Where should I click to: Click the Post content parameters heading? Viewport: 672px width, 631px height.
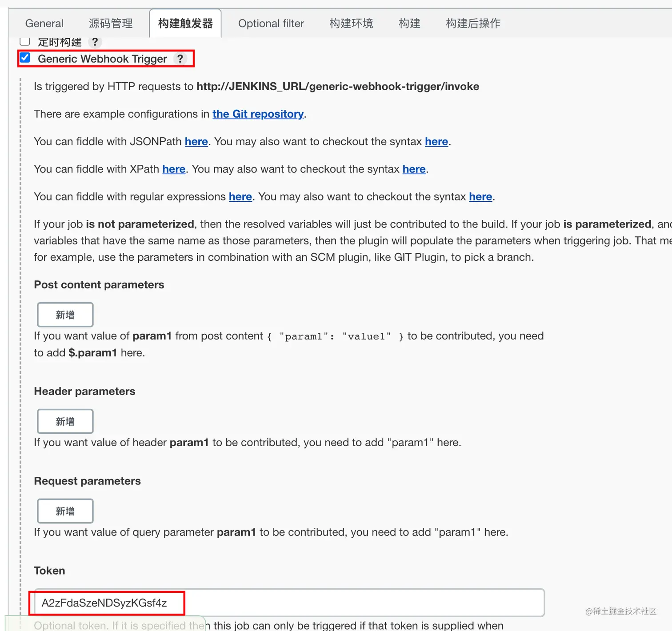pos(99,285)
